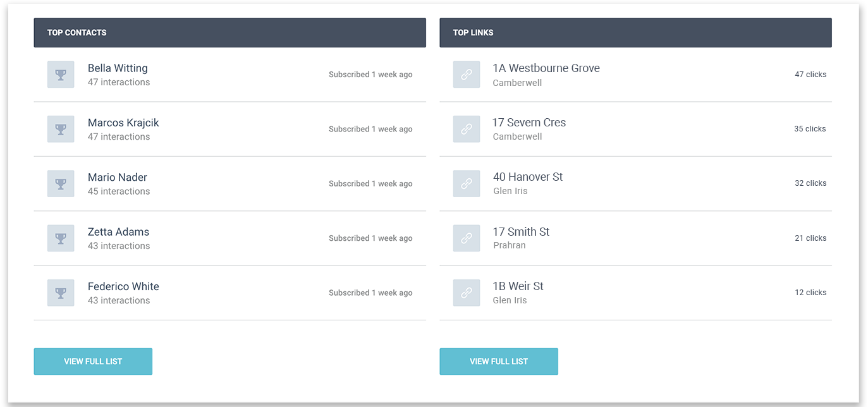This screenshot has width=868, height=407.
Task: Click trophy icon beside Zetta Adams
Action: (x=61, y=238)
